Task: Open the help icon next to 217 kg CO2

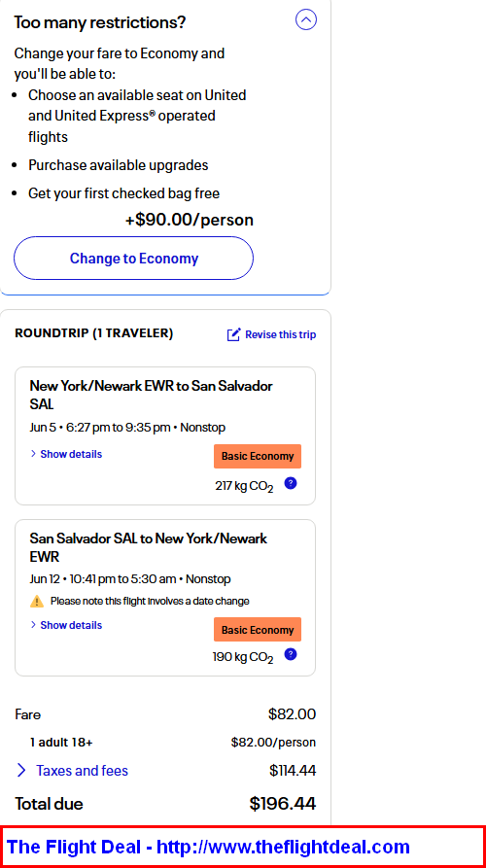Action: click(x=291, y=483)
